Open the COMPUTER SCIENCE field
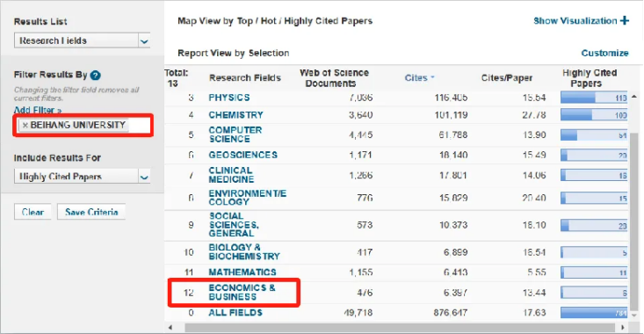 click(235, 134)
